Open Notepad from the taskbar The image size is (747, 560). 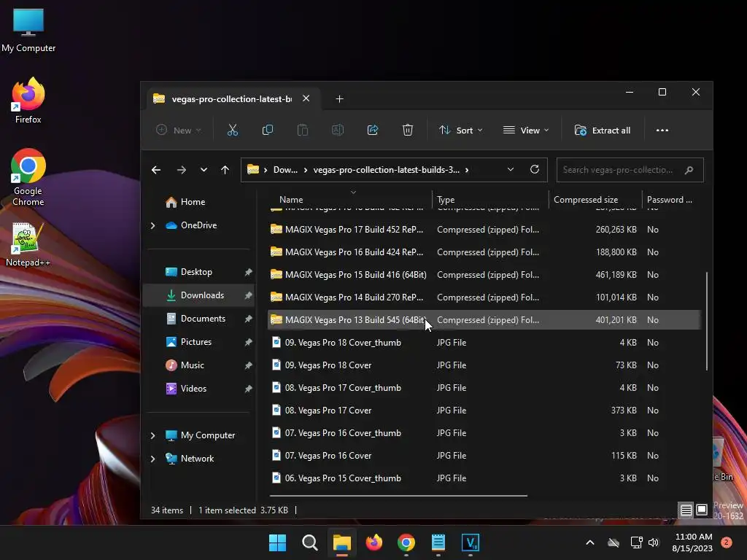point(438,542)
